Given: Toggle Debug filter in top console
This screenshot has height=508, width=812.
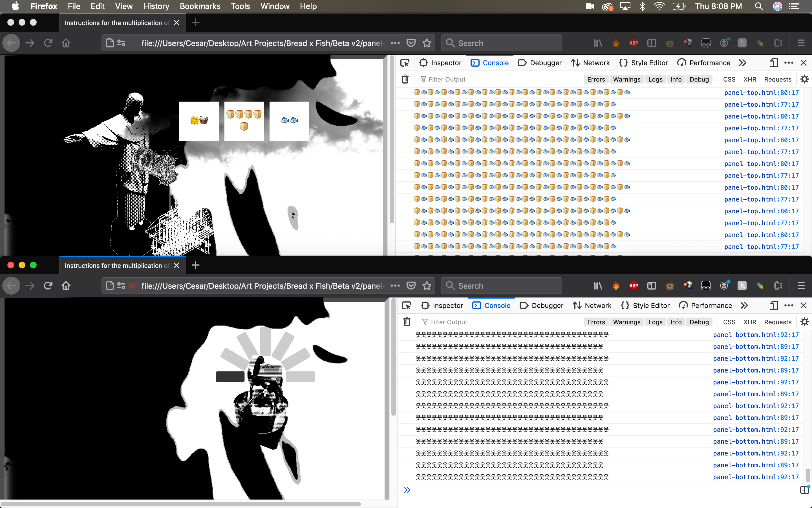Looking at the screenshot, I should 699,79.
